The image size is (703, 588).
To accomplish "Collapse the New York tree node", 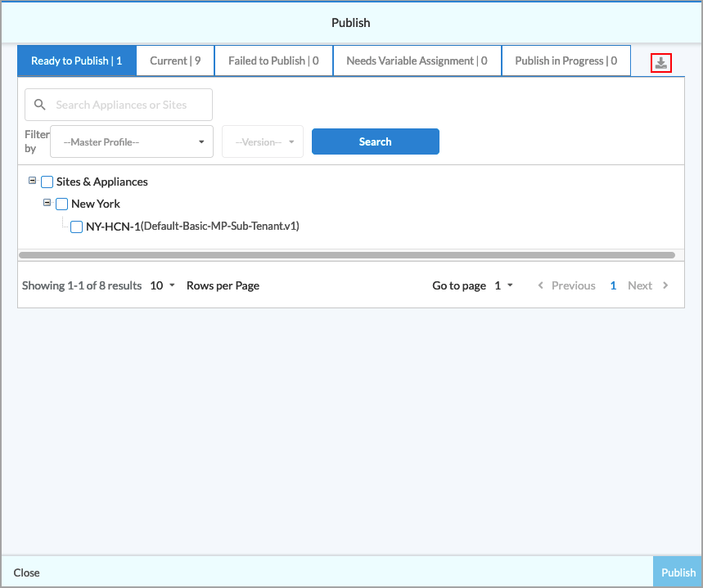I will click(x=47, y=203).
